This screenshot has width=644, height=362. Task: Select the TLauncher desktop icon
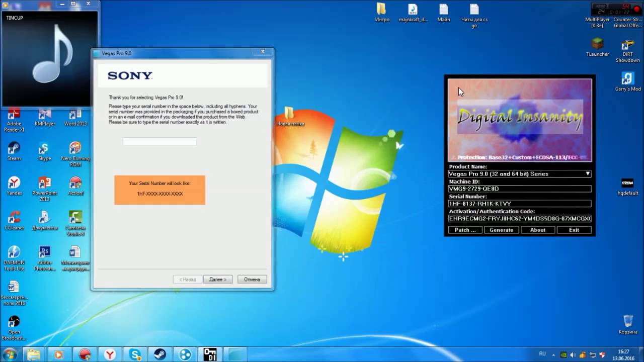click(x=597, y=47)
